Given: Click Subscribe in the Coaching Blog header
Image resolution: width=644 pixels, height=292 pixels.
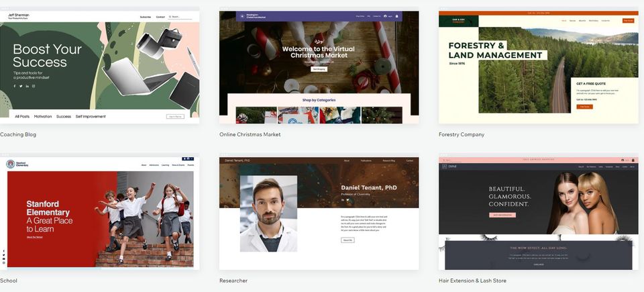Looking at the screenshot, I should pyautogui.click(x=145, y=17).
